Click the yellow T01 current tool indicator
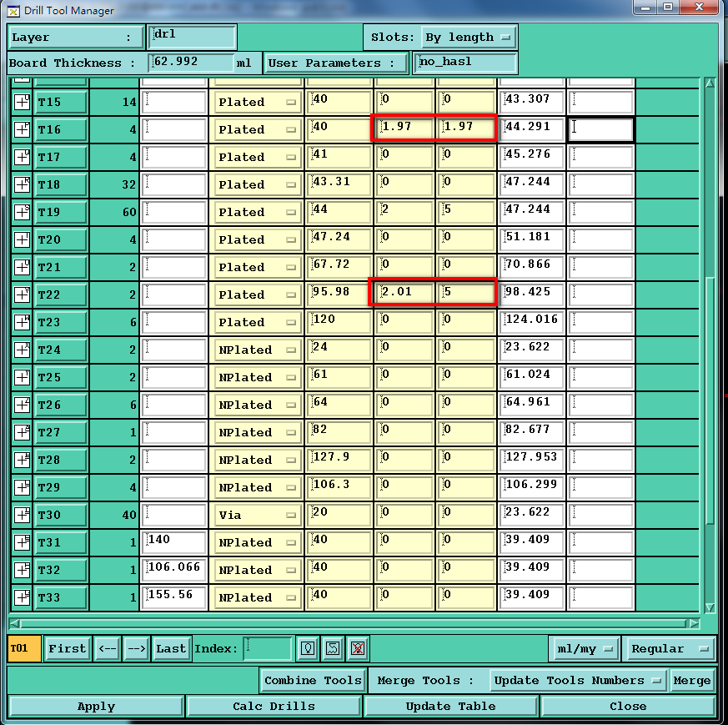This screenshot has height=725, width=728. [24, 648]
